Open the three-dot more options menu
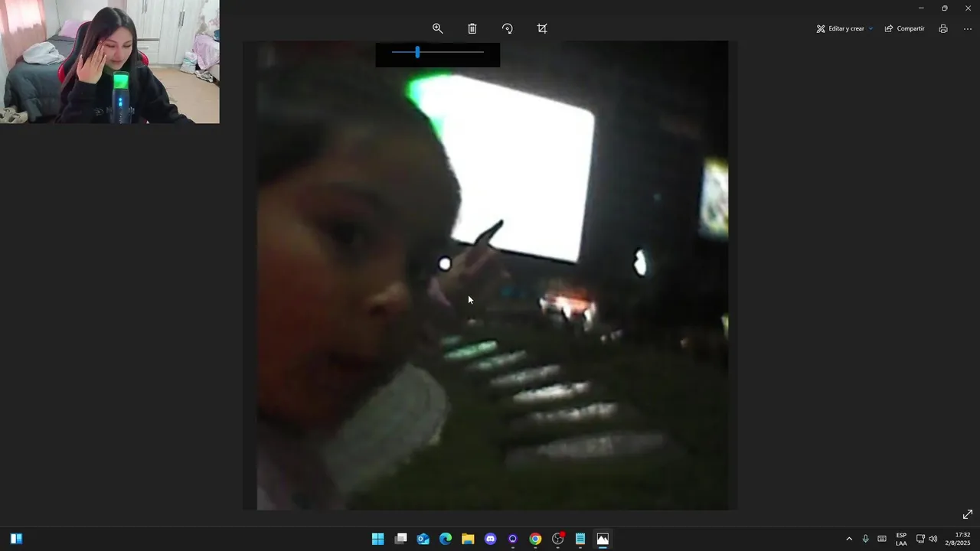 968,28
